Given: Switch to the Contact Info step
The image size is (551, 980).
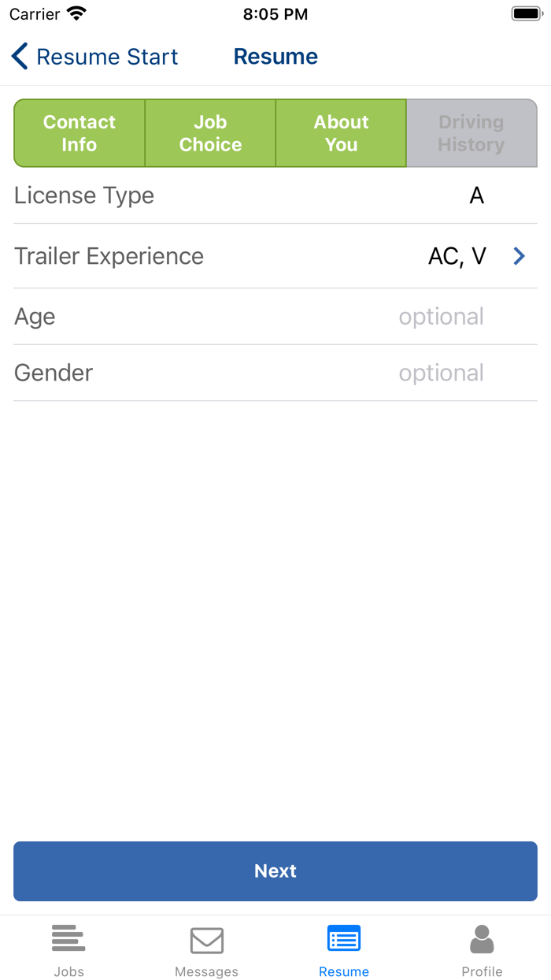Looking at the screenshot, I should (79, 132).
